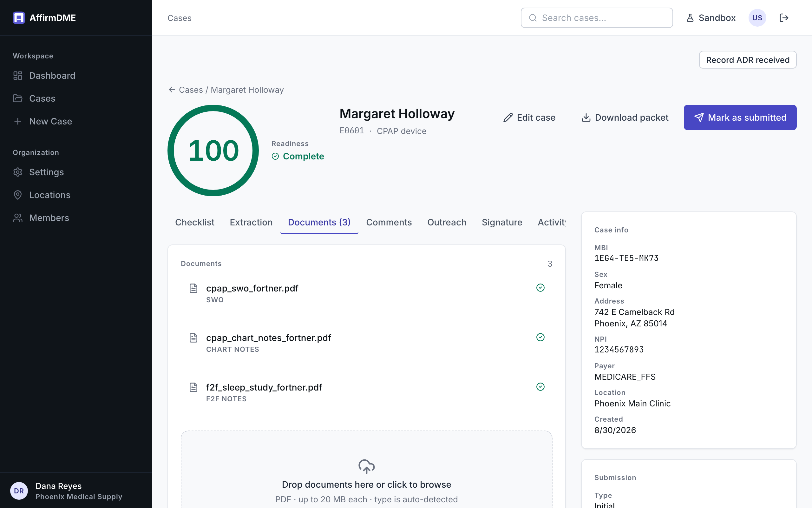Click file icon for cpap_swo_fortner.pdf

[x=193, y=288]
